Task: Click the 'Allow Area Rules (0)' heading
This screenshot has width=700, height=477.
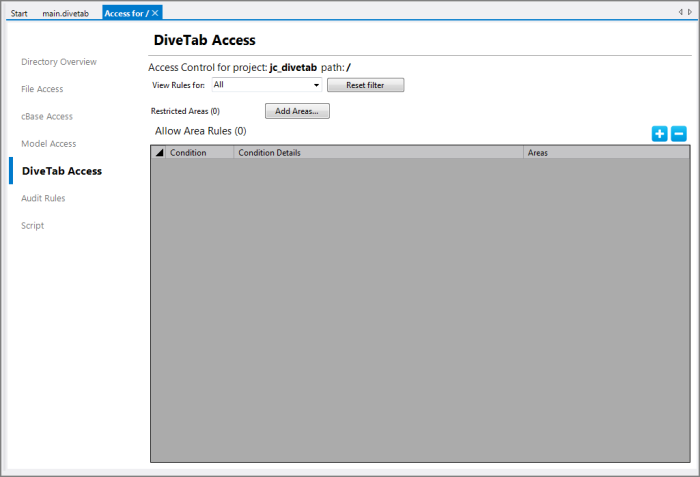Action: 200,131
